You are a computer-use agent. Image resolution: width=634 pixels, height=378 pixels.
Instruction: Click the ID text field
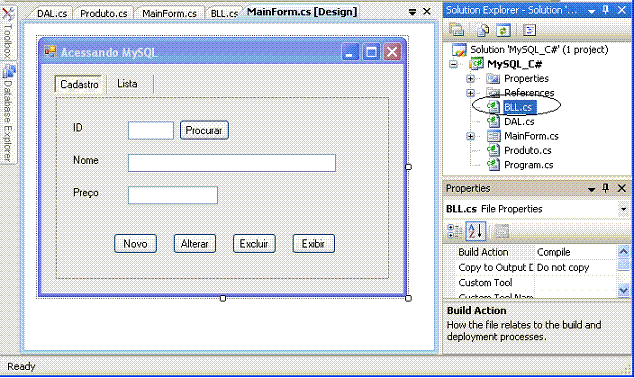(x=151, y=131)
